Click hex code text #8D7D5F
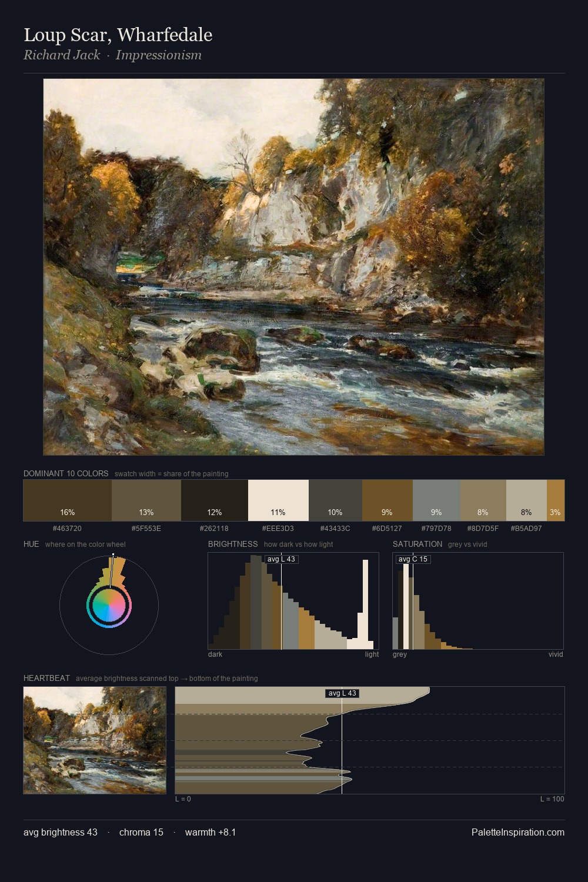 [483, 529]
